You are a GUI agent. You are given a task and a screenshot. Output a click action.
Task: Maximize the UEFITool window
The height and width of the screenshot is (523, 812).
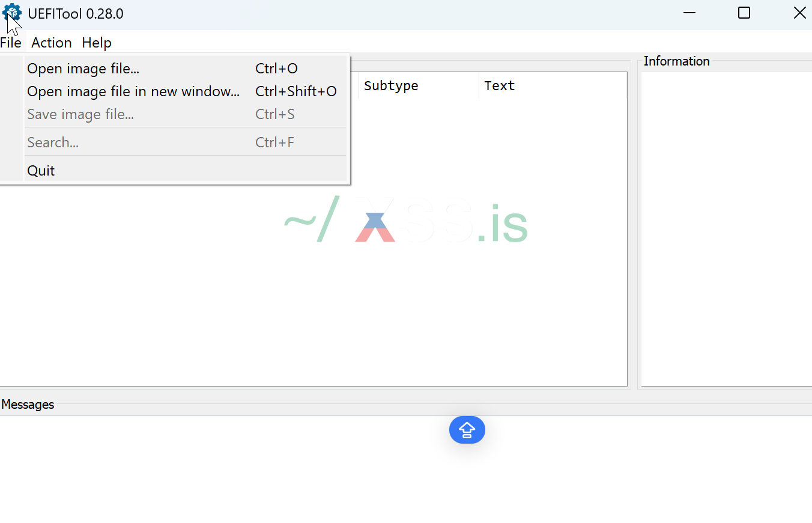pyautogui.click(x=744, y=13)
